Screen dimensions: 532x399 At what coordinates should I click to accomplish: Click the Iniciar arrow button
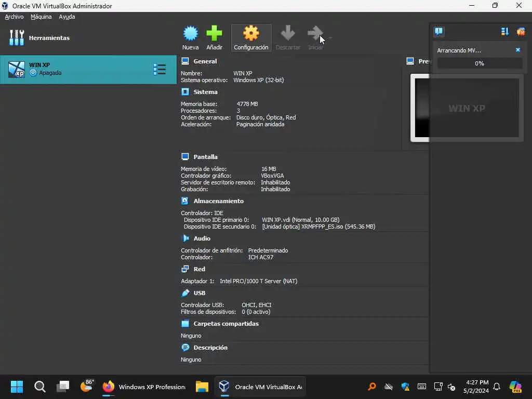[x=315, y=37]
